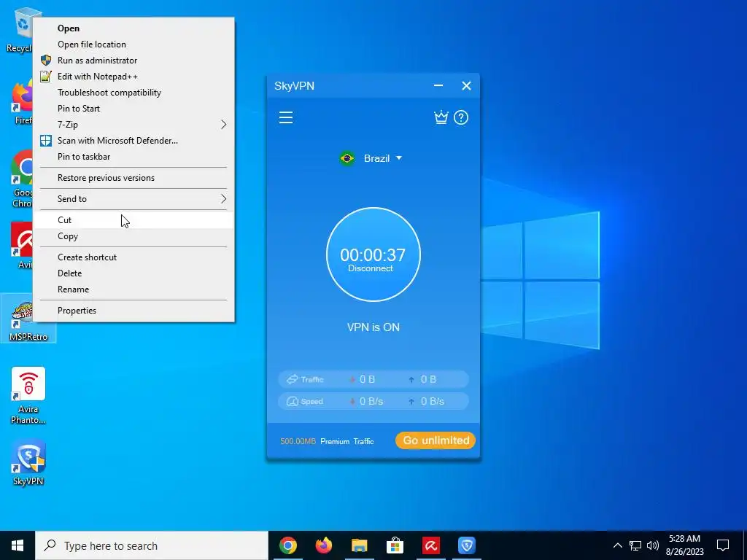Open Firefox from the taskbar
The image size is (747, 560).
324,545
